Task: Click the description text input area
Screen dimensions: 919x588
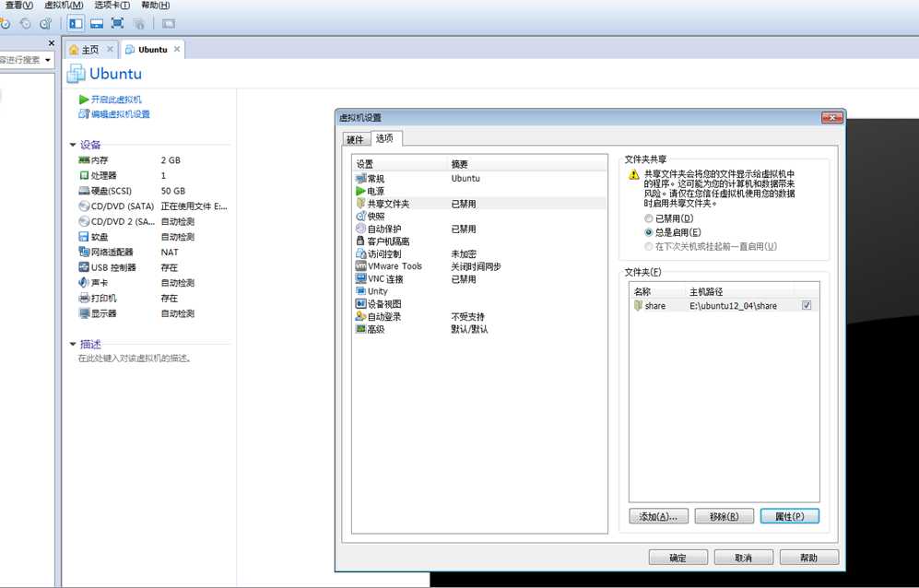Action: point(135,359)
